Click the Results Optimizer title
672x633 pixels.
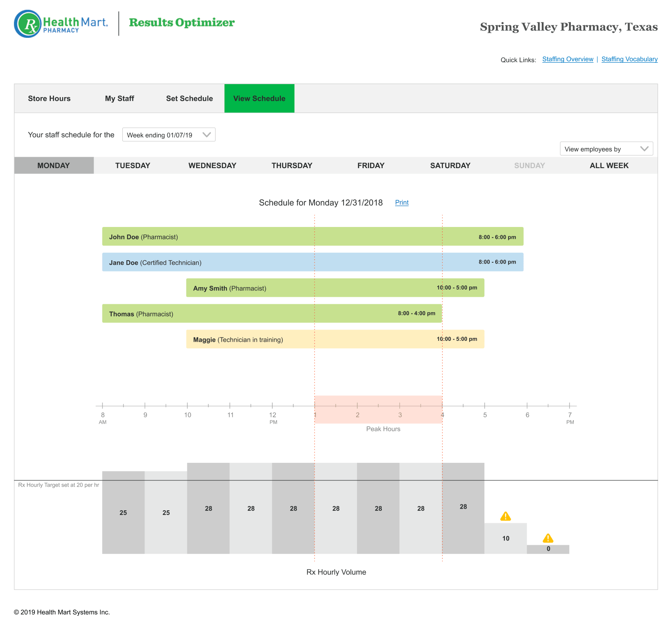click(182, 23)
